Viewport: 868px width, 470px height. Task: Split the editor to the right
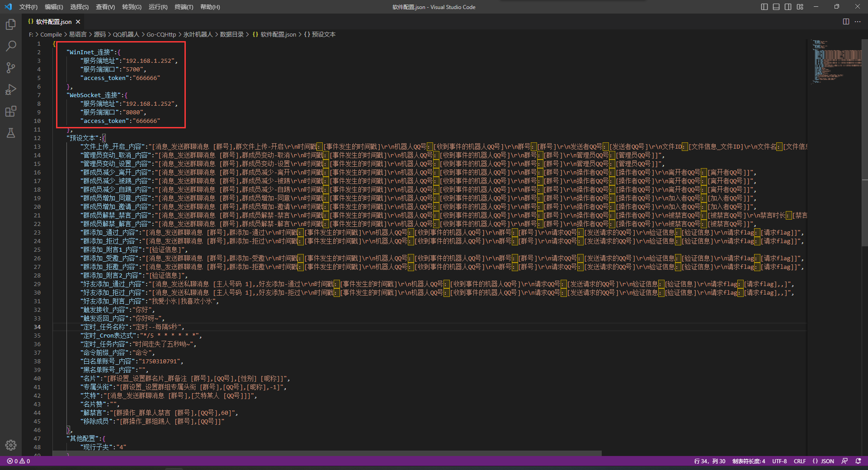[846, 22]
